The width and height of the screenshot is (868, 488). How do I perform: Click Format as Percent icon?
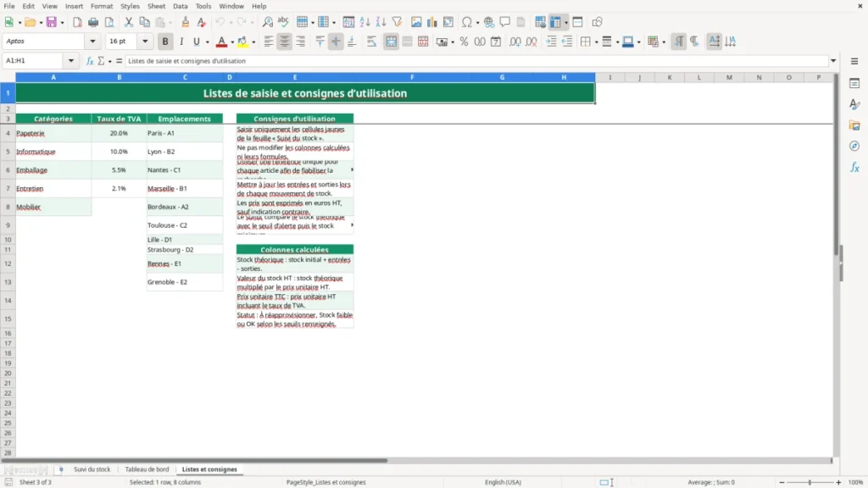464,42
